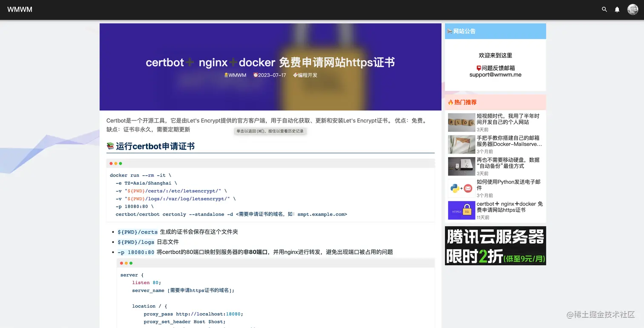Go to WMWM site home logo
Viewport: 644px width, 328px height.
click(20, 9)
